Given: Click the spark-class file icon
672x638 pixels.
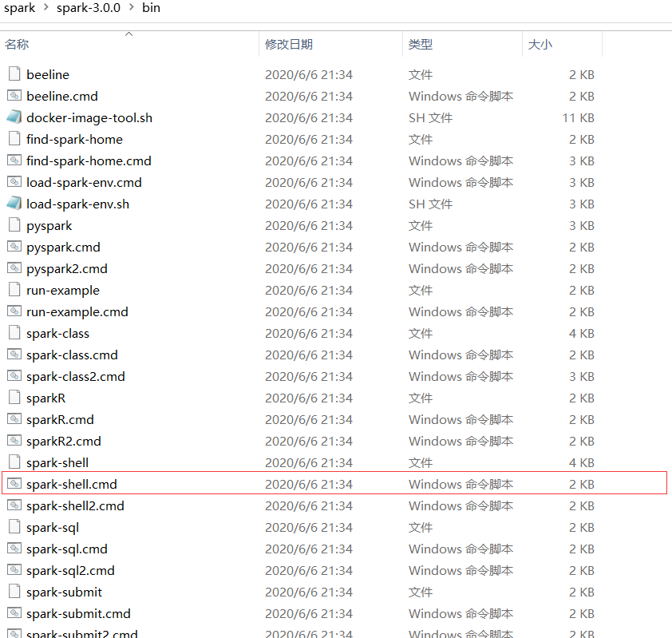Looking at the screenshot, I should tap(14, 332).
